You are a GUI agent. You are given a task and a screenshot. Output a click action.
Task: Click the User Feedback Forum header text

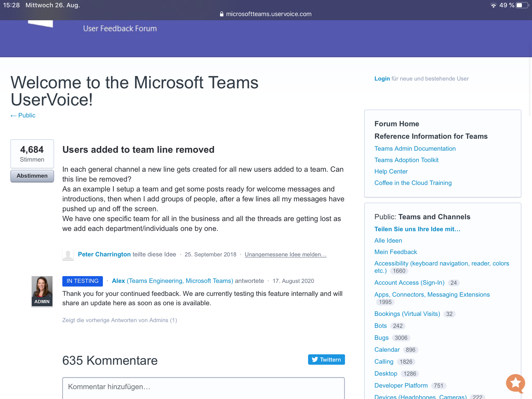click(120, 28)
